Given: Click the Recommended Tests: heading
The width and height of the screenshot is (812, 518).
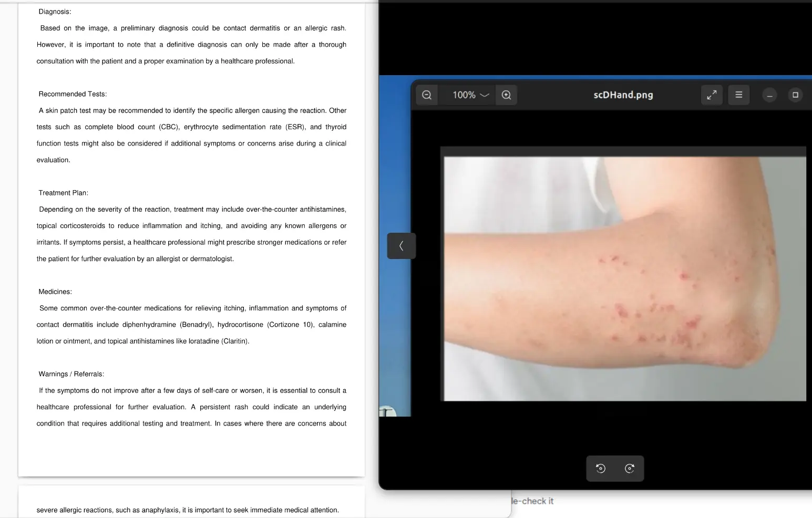Looking at the screenshot, I should (x=73, y=94).
